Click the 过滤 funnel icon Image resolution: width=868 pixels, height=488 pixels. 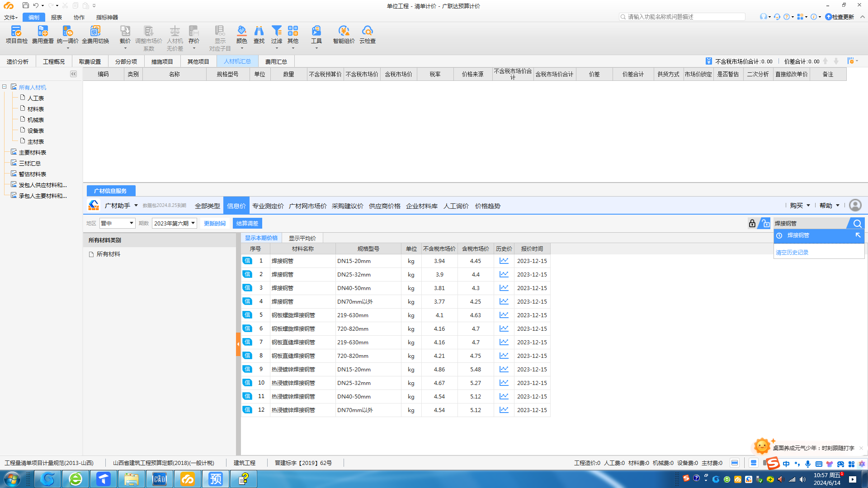277,35
